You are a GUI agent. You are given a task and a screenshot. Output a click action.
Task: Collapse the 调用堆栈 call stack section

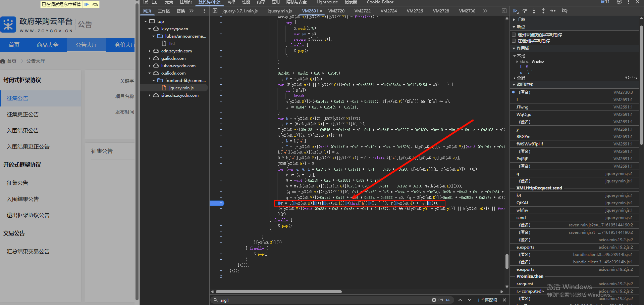click(x=514, y=85)
